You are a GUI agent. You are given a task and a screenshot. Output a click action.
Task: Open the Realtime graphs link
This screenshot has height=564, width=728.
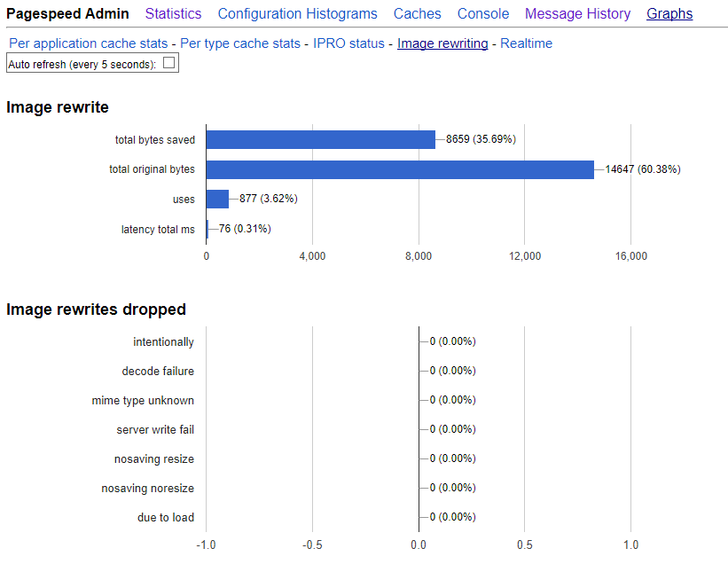[526, 43]
